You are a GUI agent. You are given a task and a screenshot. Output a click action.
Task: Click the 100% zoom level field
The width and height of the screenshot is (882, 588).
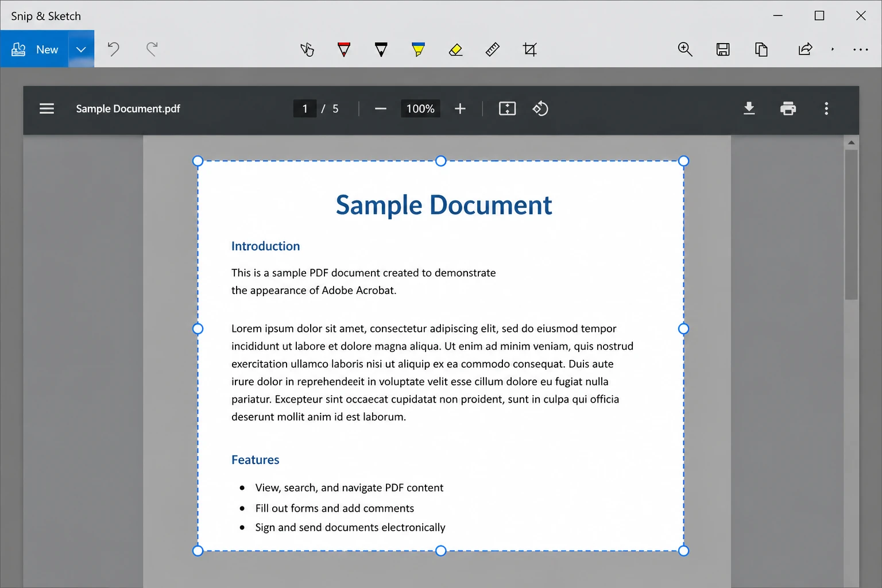pyautogui.click(x=420, y=109)
